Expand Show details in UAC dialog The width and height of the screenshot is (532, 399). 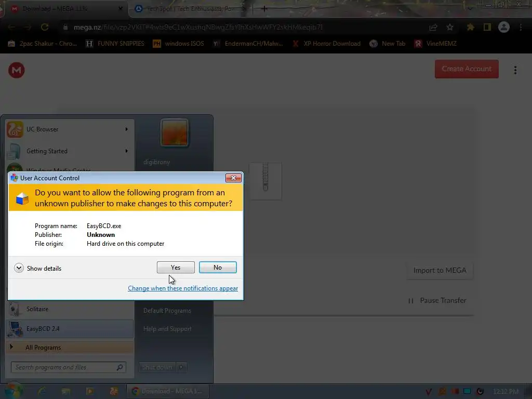pos(38,269)
